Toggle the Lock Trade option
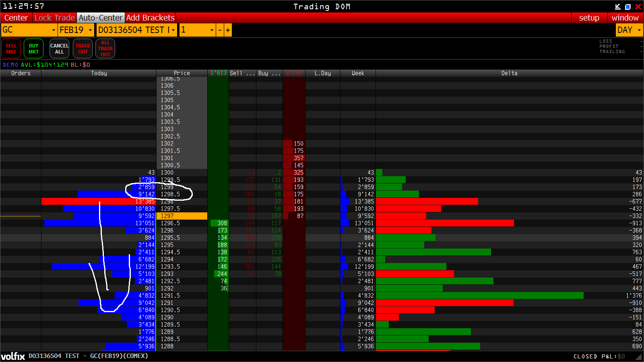 pyautogui.click(x=54, y=18)
